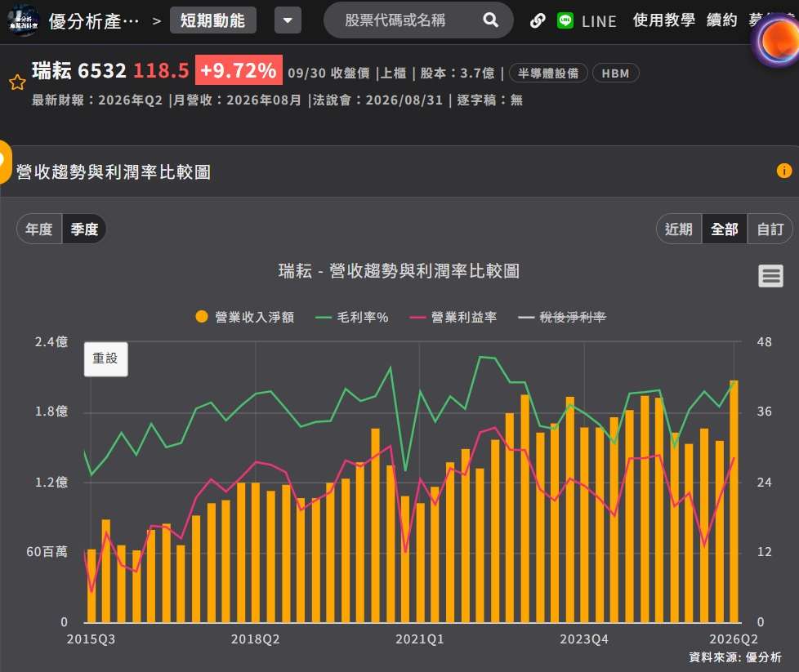Click the stock price 118.5
The width and height of the screenshot is (799, 672).
161,70
